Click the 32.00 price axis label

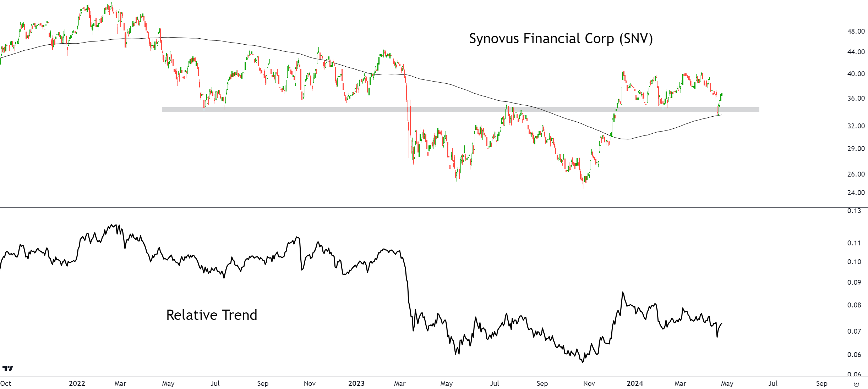[x=856, y=126]
